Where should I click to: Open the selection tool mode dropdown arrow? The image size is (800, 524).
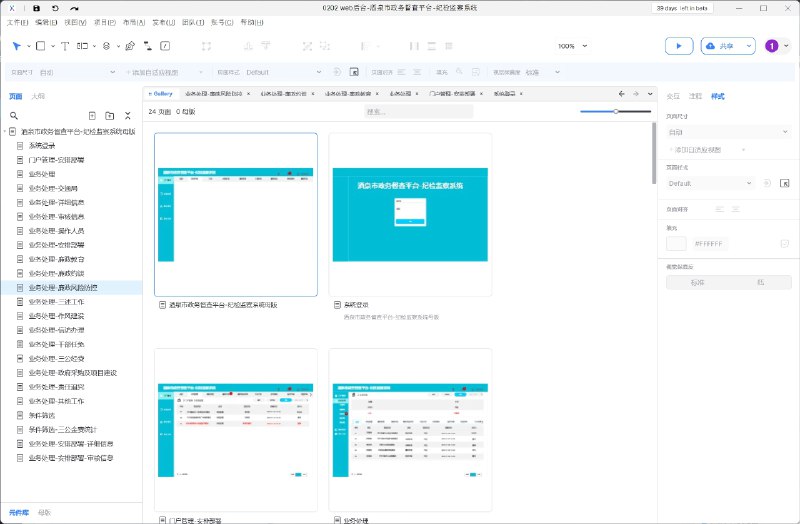(x=29, y=46)
